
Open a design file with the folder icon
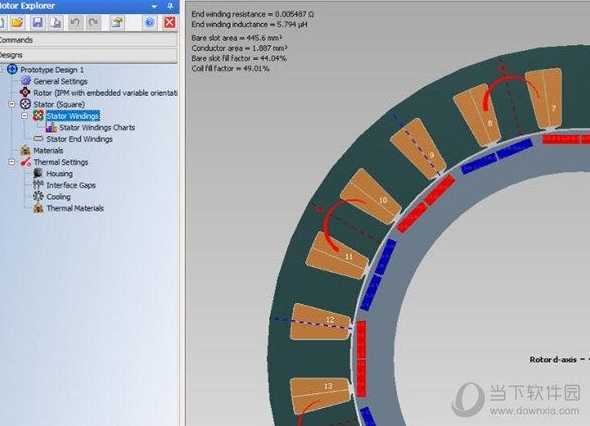coord(17,23)
